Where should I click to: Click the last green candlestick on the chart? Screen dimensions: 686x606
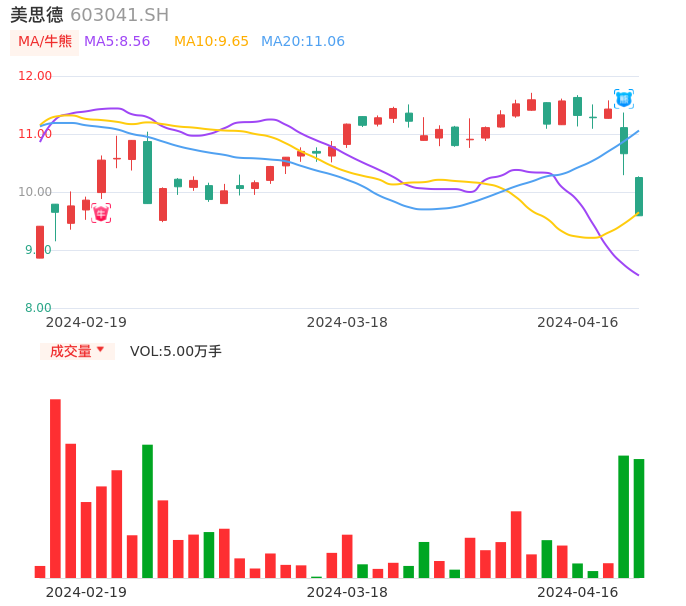[x=639, y=196]
